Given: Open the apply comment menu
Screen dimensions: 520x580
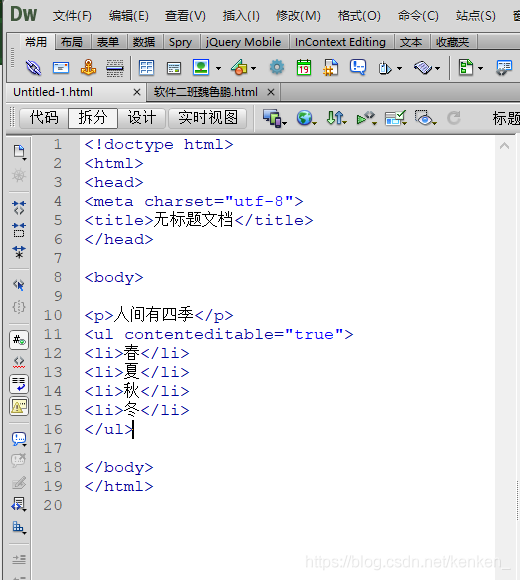Looking at the screenshot, I should click(x=19, y=439).
